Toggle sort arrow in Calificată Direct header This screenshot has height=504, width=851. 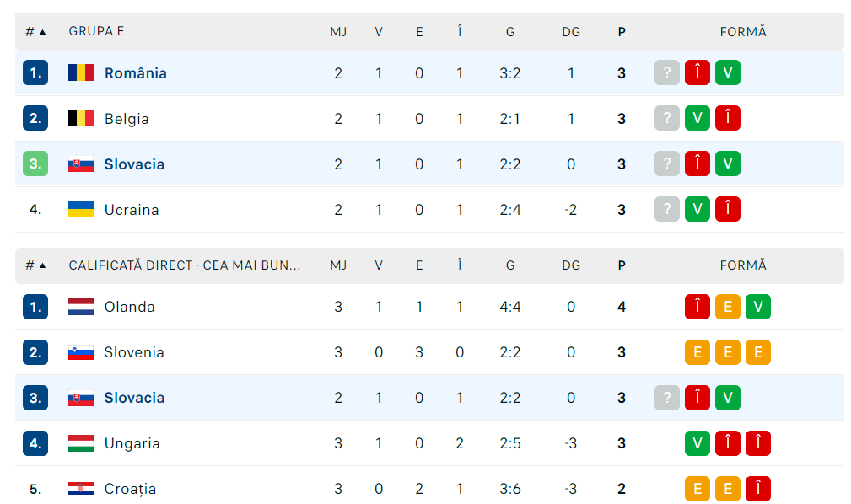click(42, 265)
